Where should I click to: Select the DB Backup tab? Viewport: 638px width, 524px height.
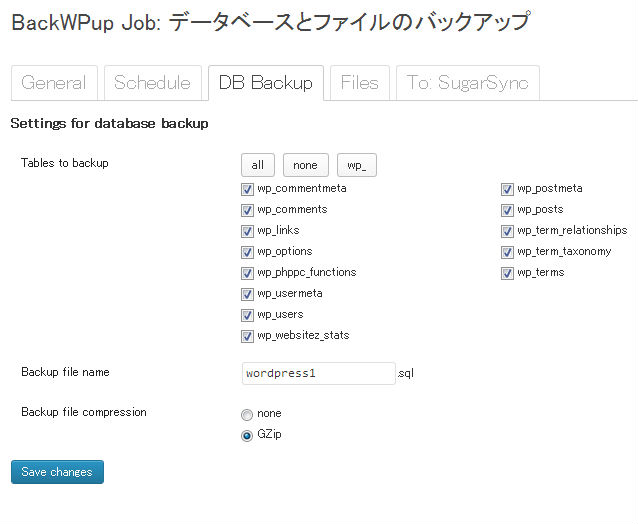pos(266,83)
